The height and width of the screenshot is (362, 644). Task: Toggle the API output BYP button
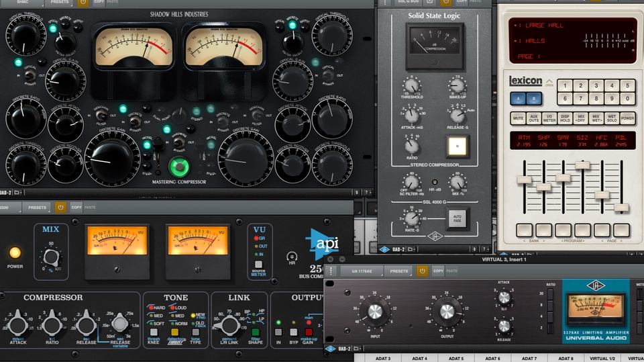(293, 332)
